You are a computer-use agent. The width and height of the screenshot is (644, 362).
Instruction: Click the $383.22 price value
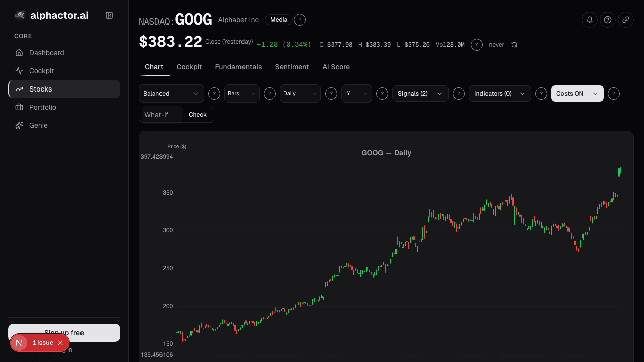click(171, 42)
